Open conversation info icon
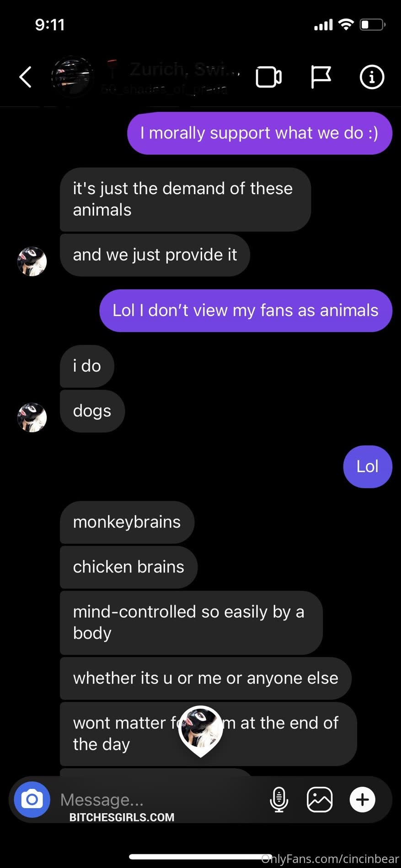 click(x=372, y=77)
